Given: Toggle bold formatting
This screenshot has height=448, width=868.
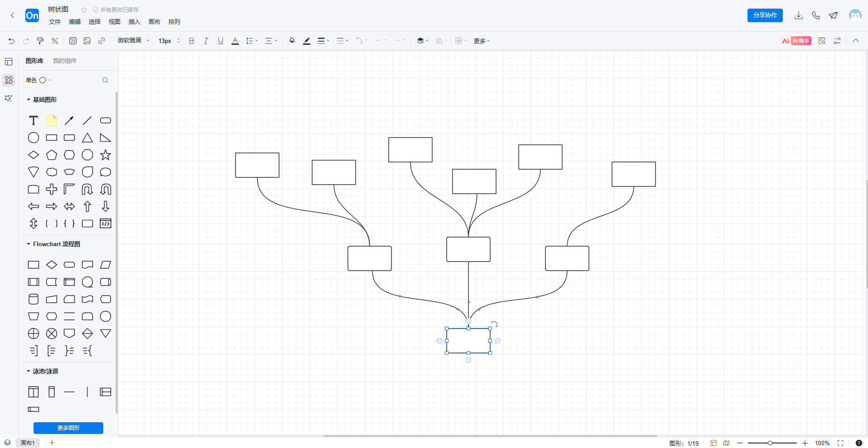Looking at the screenshot, I should 192,41.
